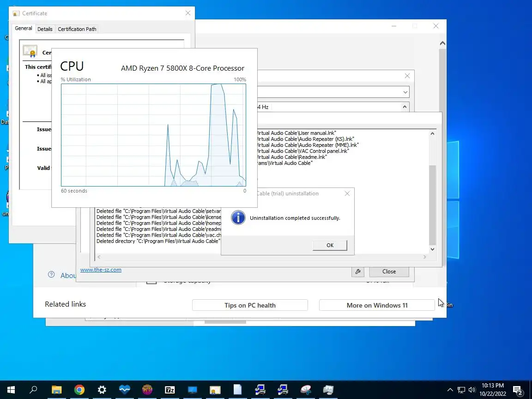Open More on Windows 11
532x399 pixels.
click(x=377, y=305)
